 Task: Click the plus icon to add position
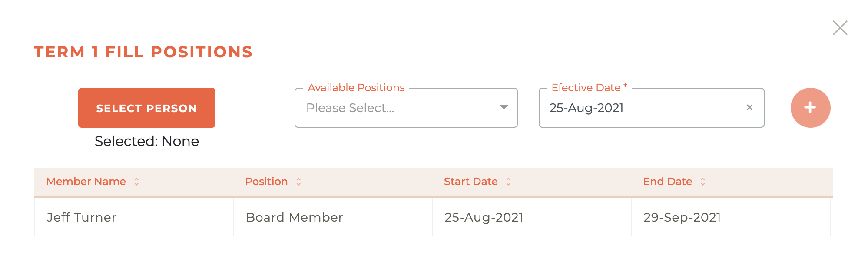pos(810,107)
